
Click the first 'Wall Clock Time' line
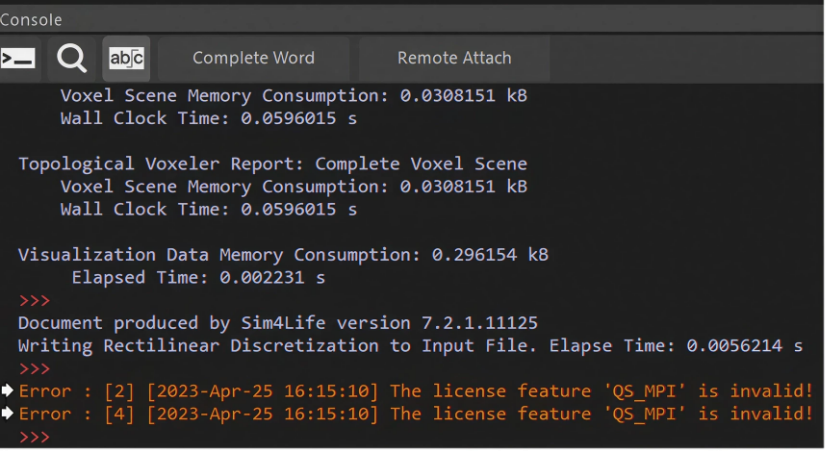pyautogui.click(x=208, y=118)
